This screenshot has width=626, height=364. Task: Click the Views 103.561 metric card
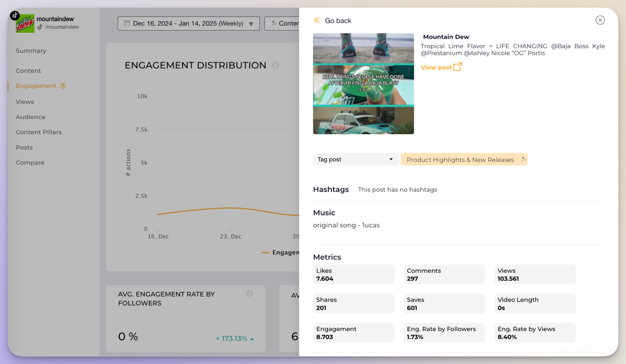point(535,275)
